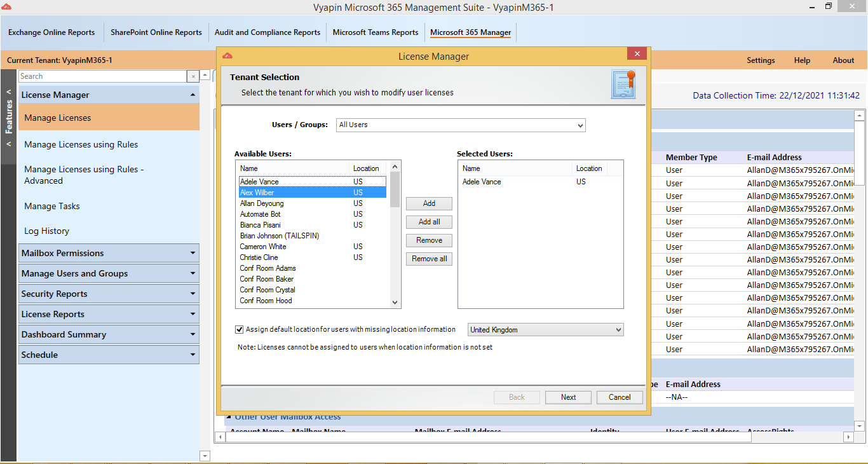Cancel the License Manager dialog

(620, 397)
